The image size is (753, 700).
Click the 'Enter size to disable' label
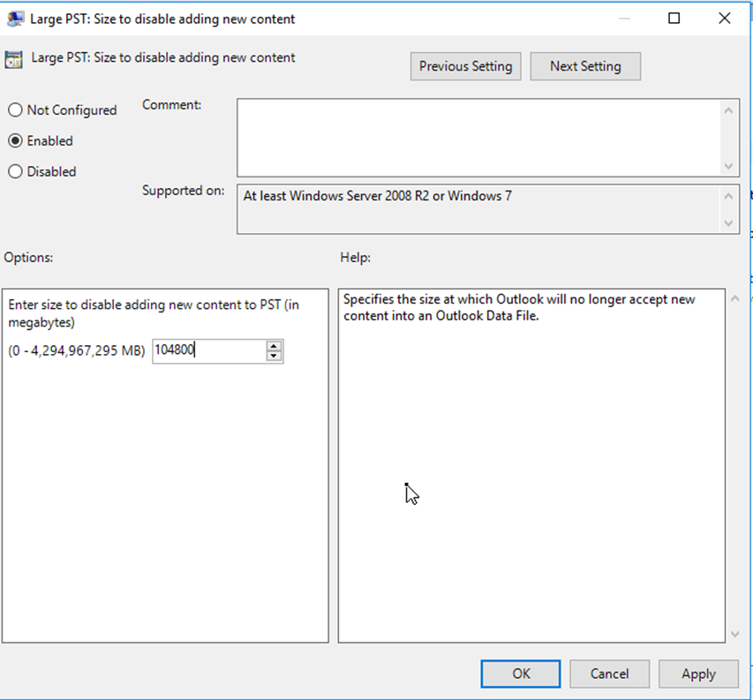click(154, 313)
